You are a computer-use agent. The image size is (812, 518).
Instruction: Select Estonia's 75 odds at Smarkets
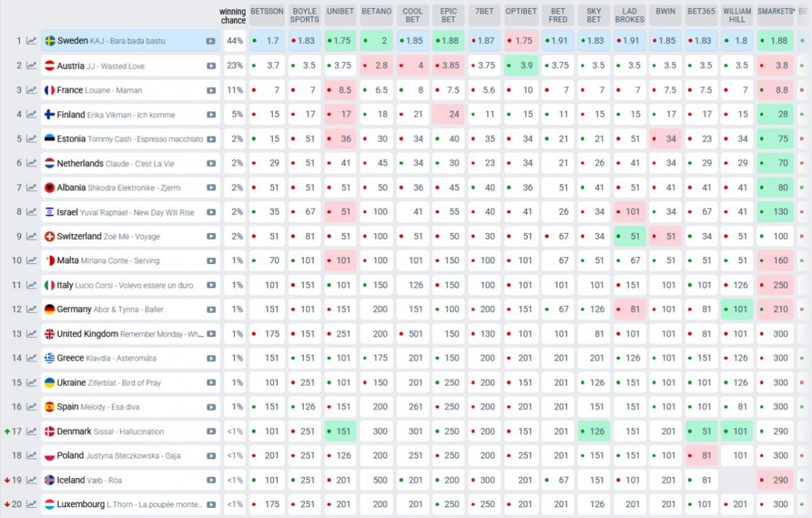(775, 139)
